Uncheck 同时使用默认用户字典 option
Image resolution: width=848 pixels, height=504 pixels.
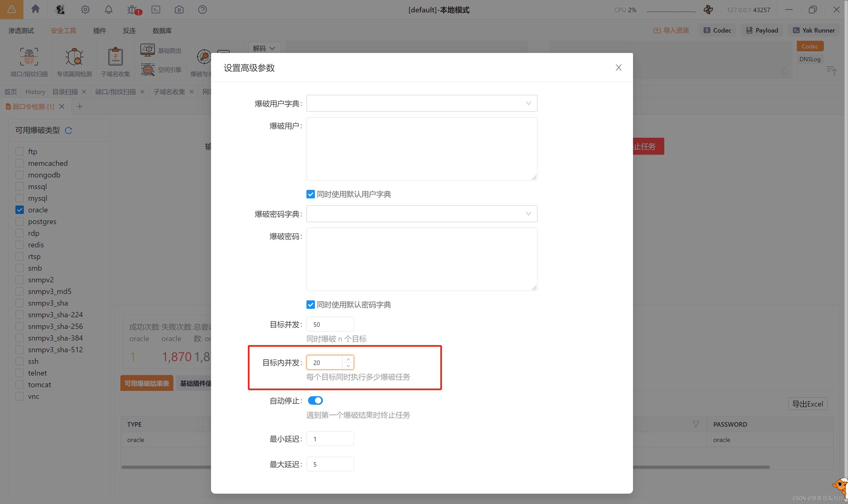[x=310, y=194]
